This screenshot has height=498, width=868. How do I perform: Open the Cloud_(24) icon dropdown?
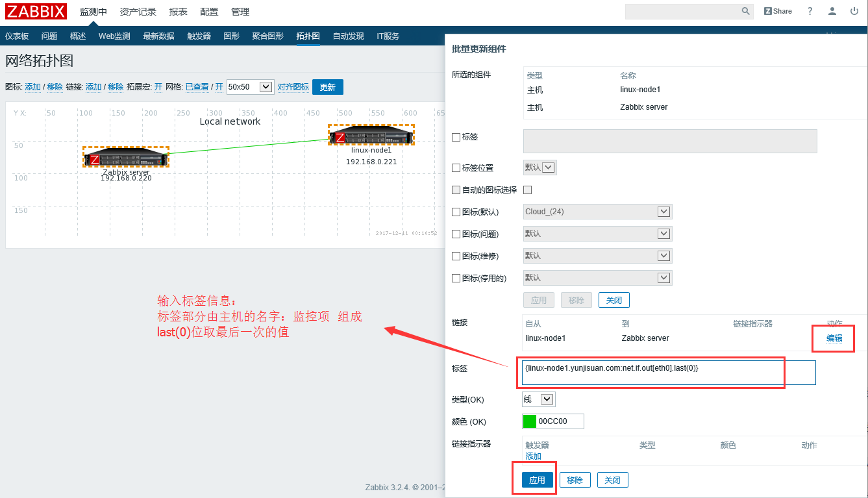[x=597, y=212]
